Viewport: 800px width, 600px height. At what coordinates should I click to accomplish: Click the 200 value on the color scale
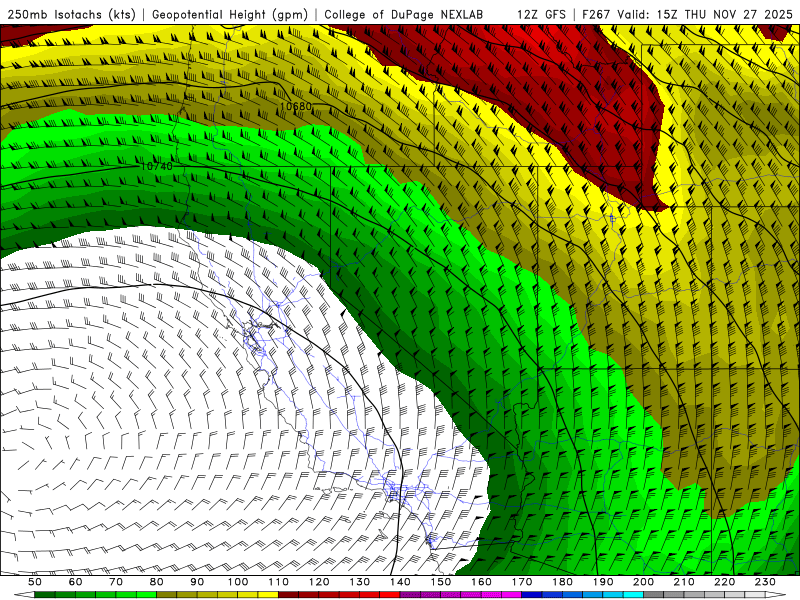(x=643, y=582)
